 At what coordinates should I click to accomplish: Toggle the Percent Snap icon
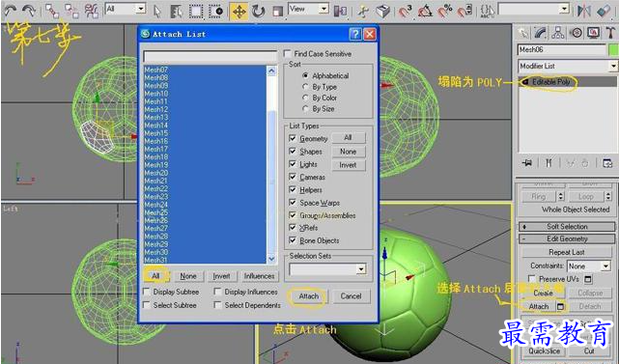tap(445, 11)
